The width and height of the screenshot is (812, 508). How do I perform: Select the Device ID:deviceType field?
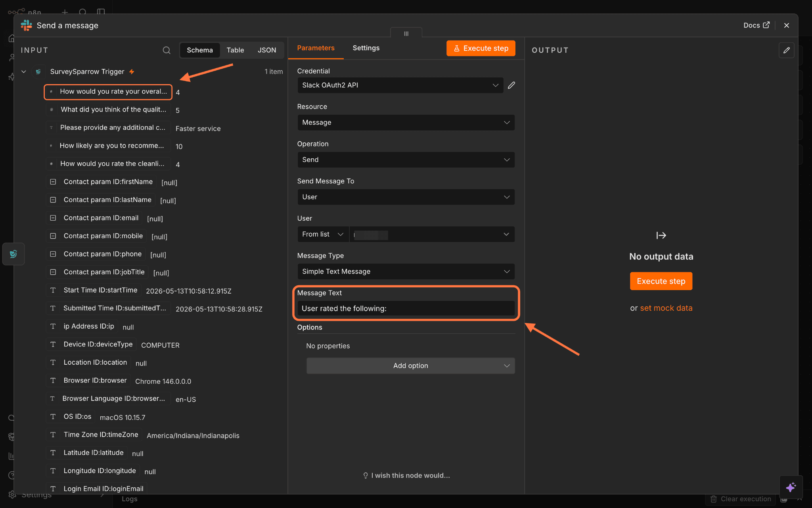tap(92, 344)
